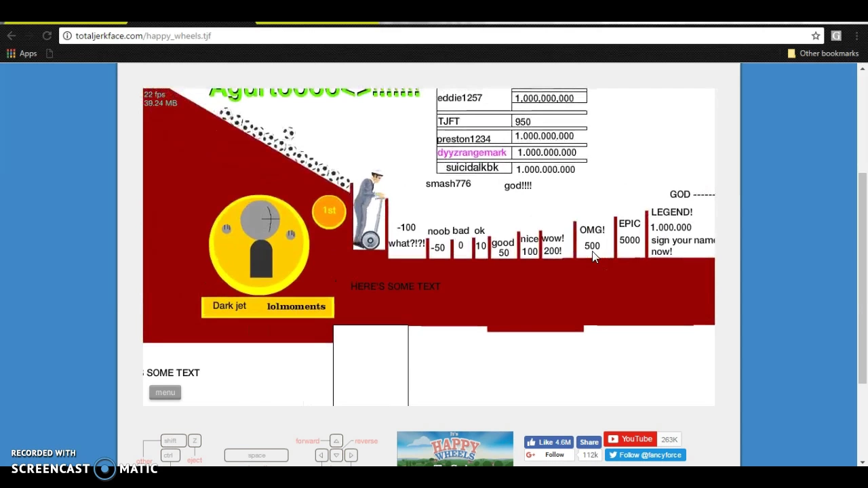
Task: Click the Facebook Like 4.6M button
Action: [x=549, y=442]
